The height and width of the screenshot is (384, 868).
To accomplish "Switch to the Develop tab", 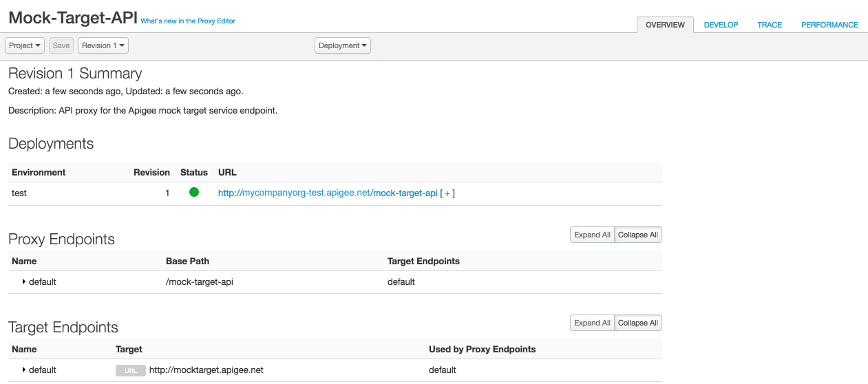I will click(721, 25).
